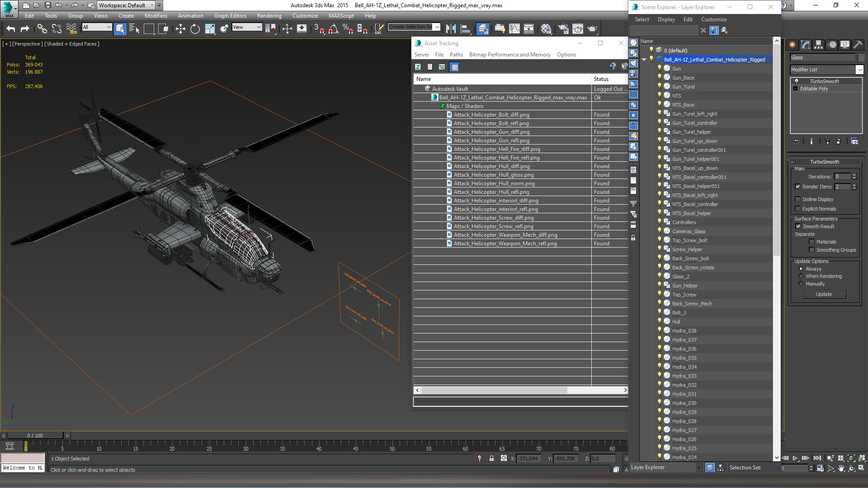Collapse the TurboSmooth rollout
Viewport: 868px width, 488px height.
[824, 162]
